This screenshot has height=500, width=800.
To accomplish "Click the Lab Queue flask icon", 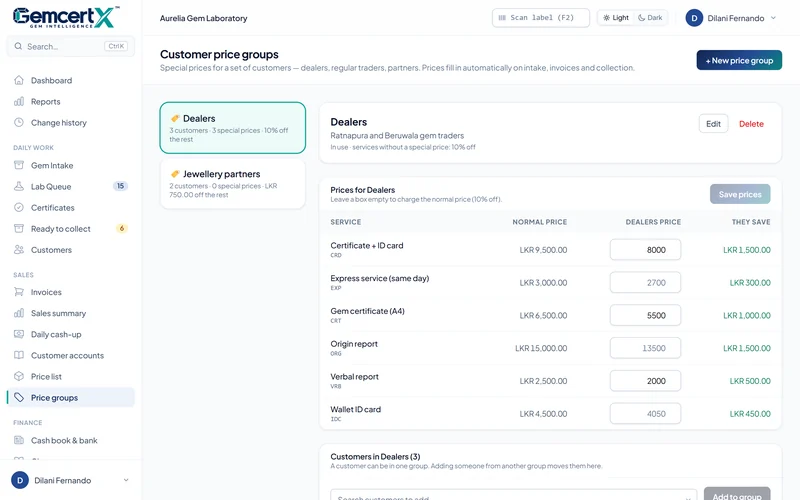I will coord(19,186).
